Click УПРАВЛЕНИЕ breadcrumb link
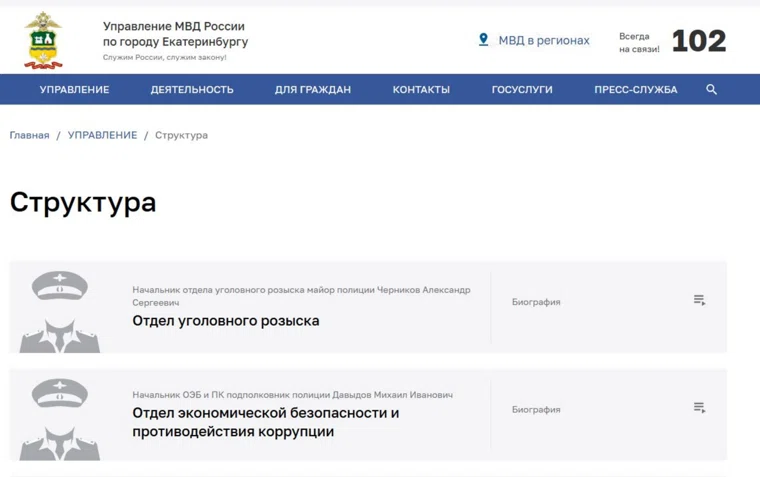Image resolution: width=760 pixels, height=477 pixels. pyautogui.click(x=102, y=135)
